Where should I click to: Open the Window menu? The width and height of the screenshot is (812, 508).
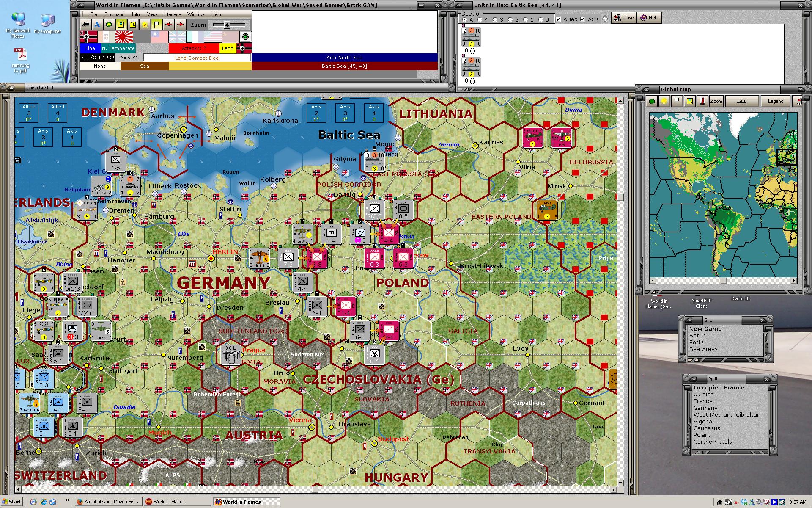coord(195,14)
